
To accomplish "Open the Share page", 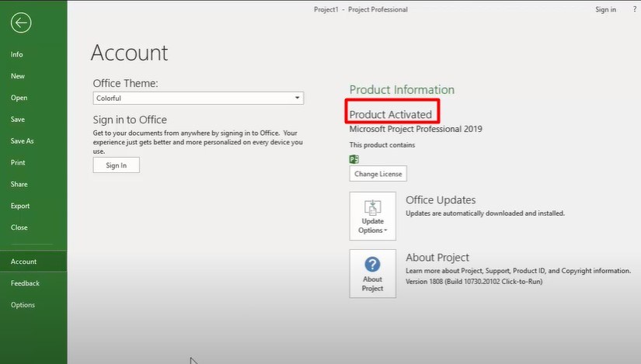I will 19,184.
